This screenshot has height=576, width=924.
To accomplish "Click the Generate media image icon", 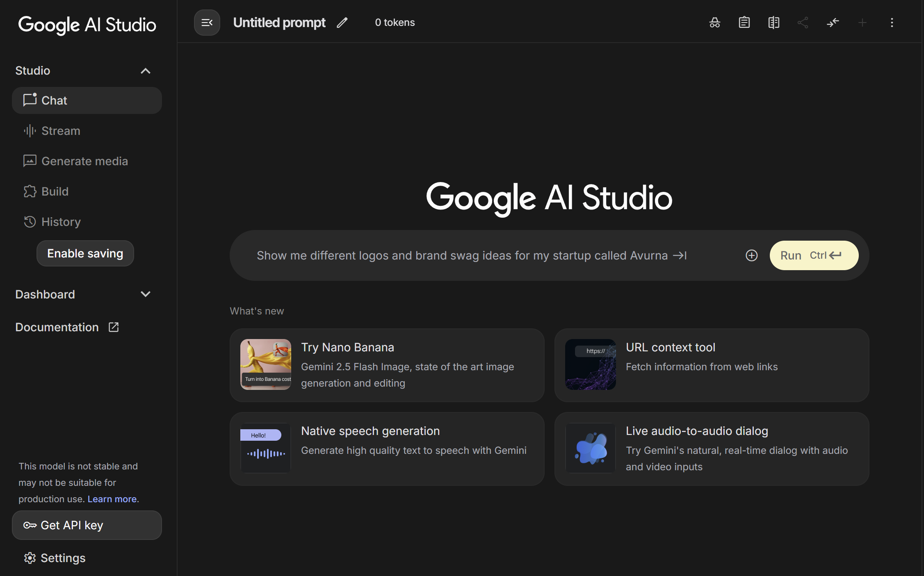I will point(30,161).
